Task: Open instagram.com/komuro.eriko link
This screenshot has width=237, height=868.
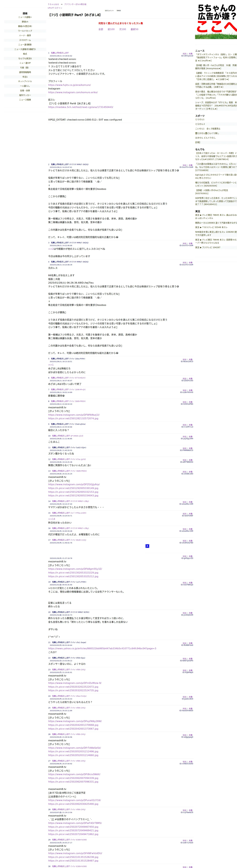Action: coord(73,92)
